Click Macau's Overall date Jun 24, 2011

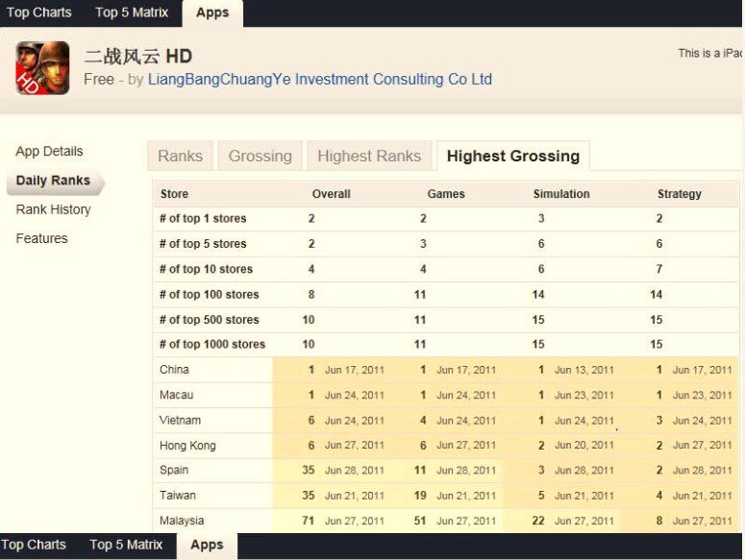(x=355, y=396)
